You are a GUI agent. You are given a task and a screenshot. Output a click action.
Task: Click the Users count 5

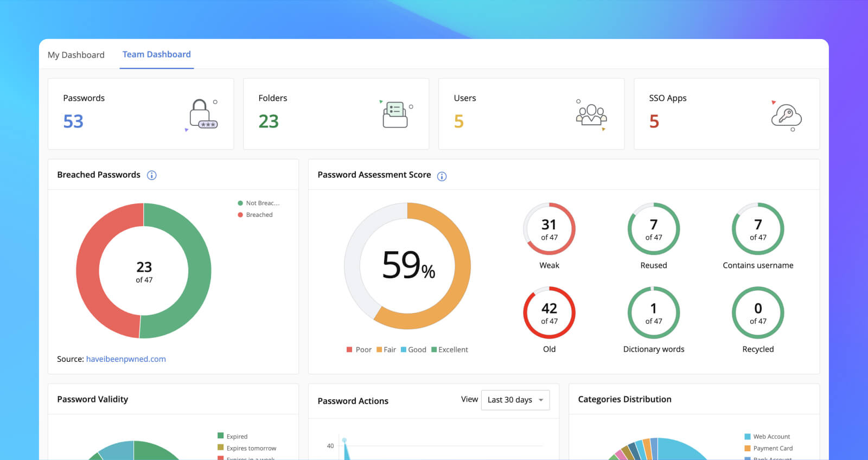pos(459,122)
